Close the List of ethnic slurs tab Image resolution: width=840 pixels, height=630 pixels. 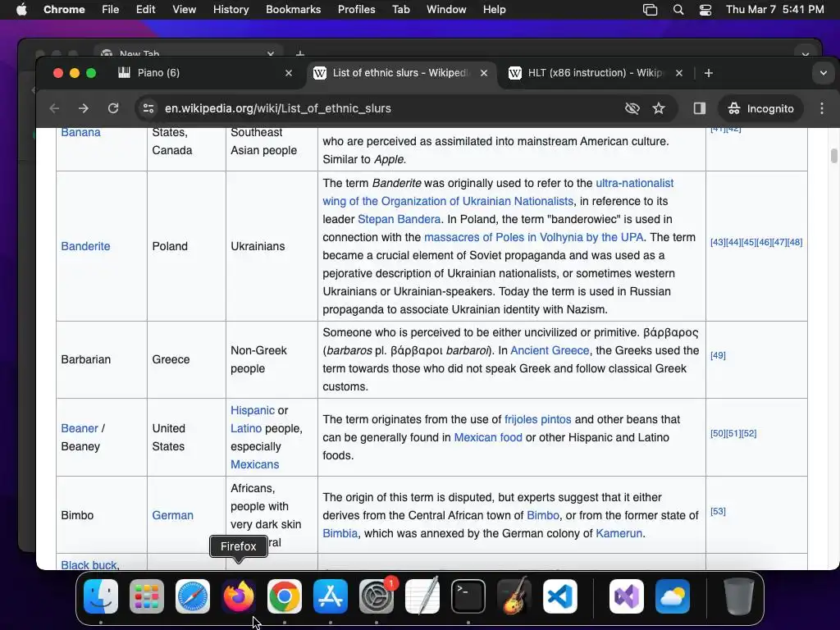point(484,73)
